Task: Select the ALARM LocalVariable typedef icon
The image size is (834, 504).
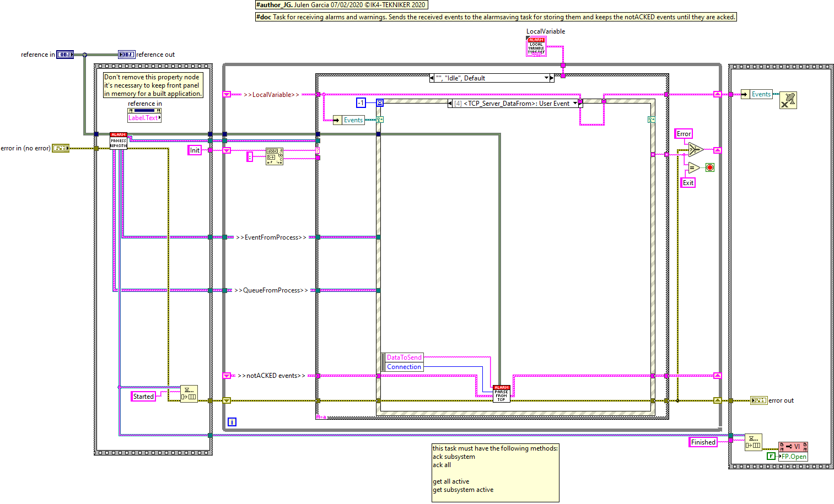Action: (536, 46)
